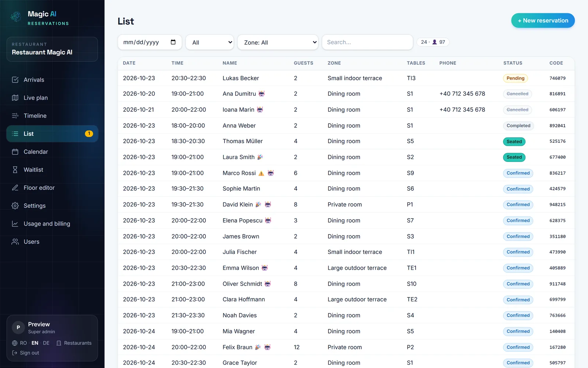
Task: Click the robot icon next to Ana Dumitru
Action: point(262,93)
